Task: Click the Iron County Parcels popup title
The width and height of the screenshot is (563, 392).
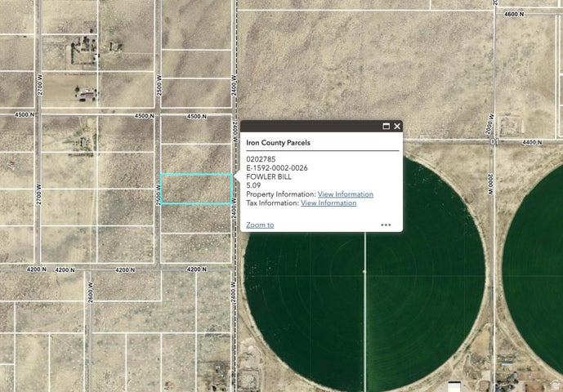Action: (278, 143)
